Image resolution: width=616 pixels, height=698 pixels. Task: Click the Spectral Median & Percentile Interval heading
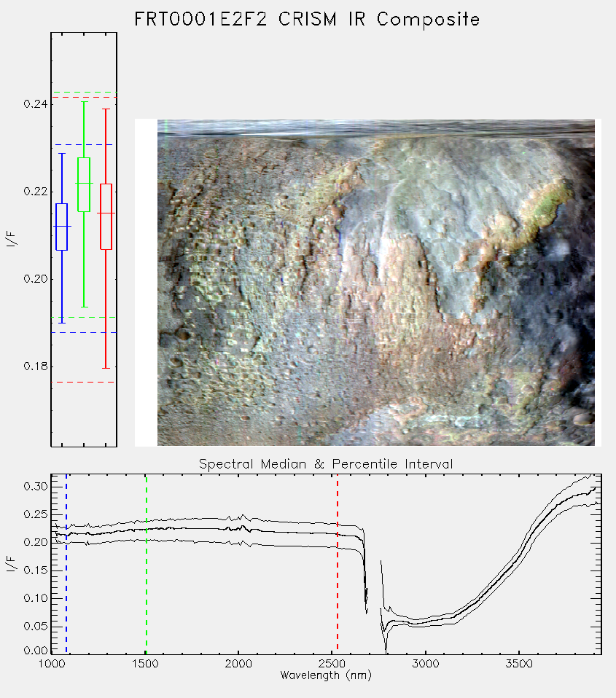pos(326,464)
